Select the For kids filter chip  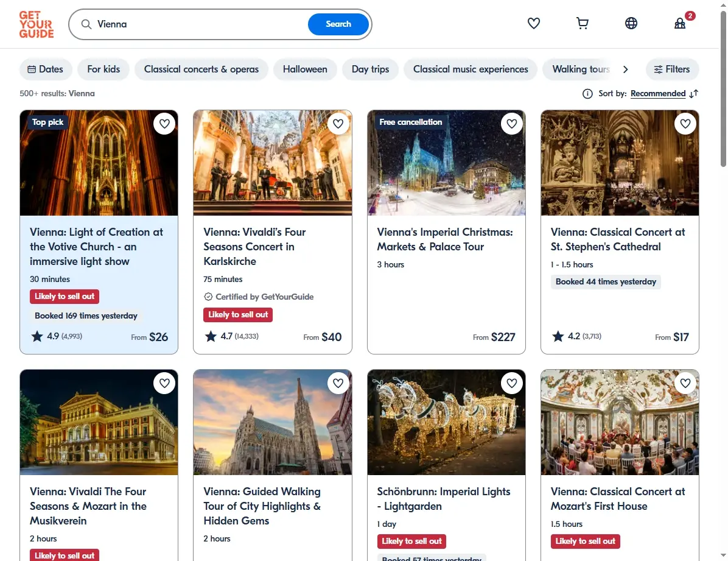(x=103, y=69)
